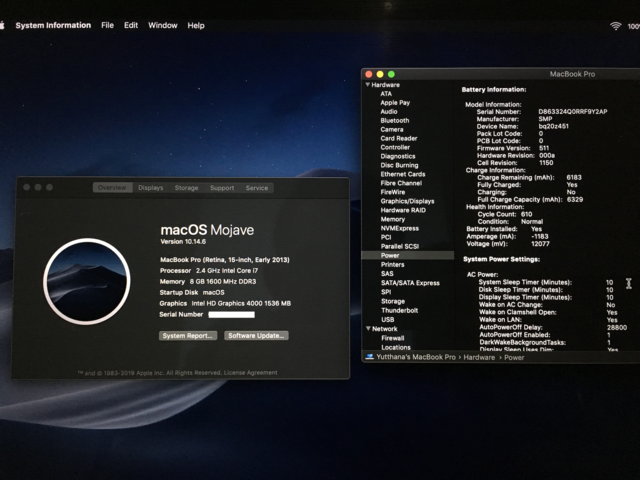
Task: Select ATA in the sidebar
Action: 386,93
